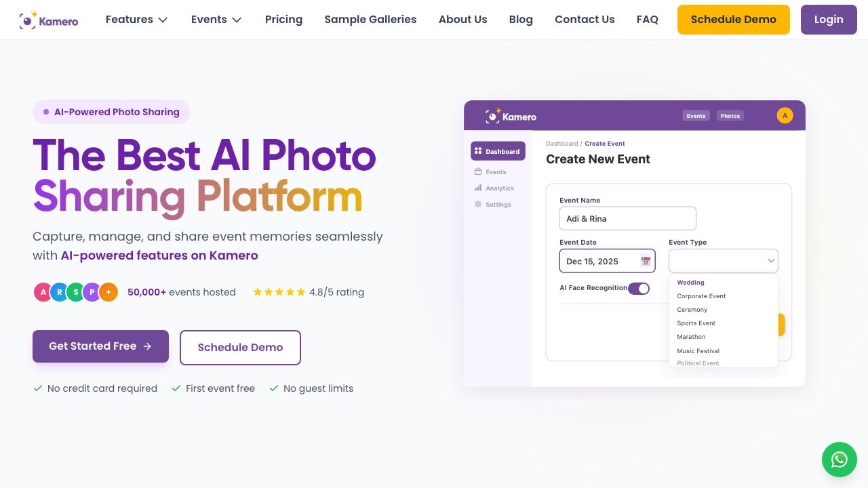
Task: Click the 'Create New Event' heading
Action: (x=598, y=159)
